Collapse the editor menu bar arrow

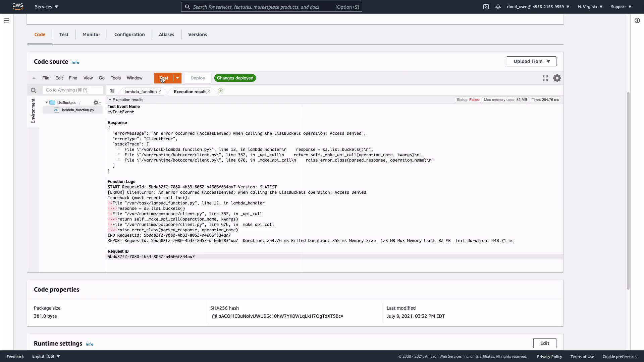tap(34, 78)
